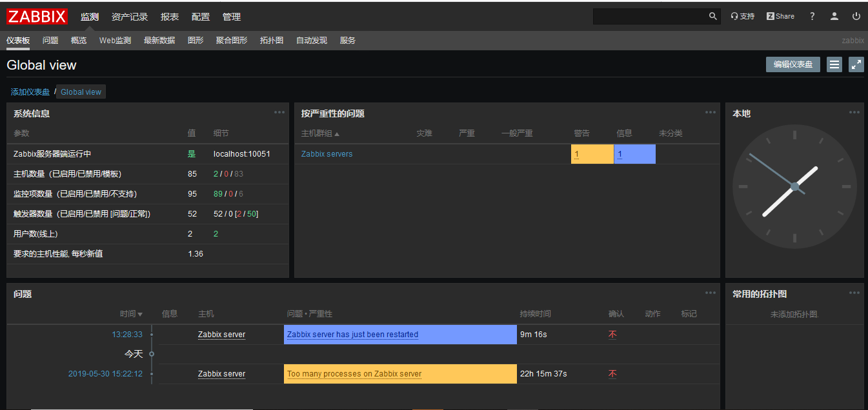Screen dimensions: 868x410
Task: Click the Global view page title
Action: [x=41, y=65]
